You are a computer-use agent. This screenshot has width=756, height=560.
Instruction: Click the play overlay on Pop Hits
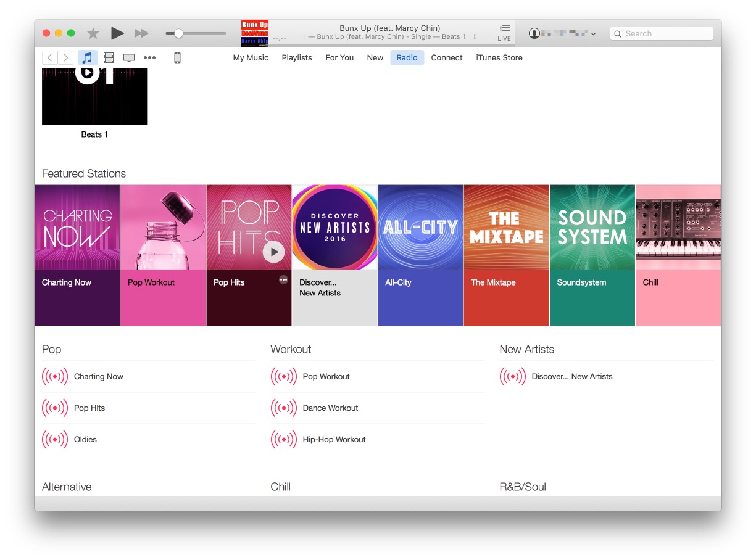tap(273, 252)
